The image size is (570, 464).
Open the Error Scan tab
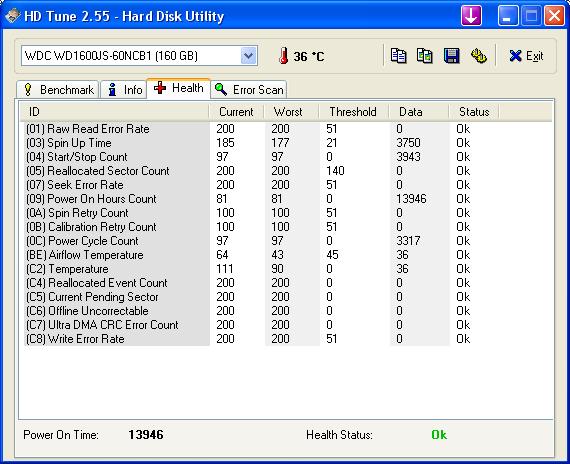coord(249,89)
